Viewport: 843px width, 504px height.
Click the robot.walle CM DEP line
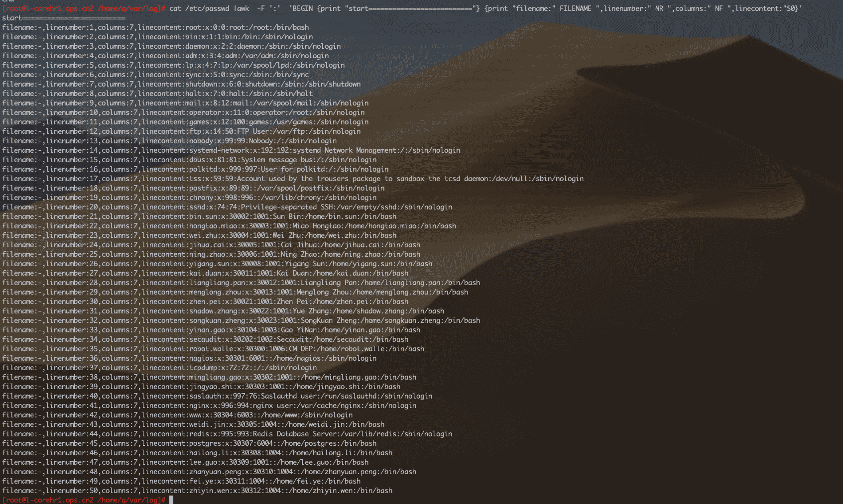(x=213, y=349)
